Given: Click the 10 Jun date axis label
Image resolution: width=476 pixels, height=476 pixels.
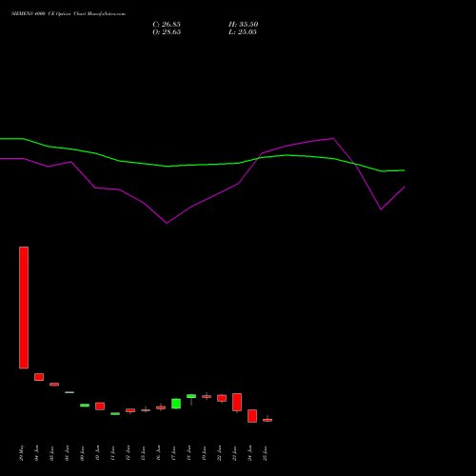Looking at the screenshot, I should pyautogui.click(x=97, y=453).
